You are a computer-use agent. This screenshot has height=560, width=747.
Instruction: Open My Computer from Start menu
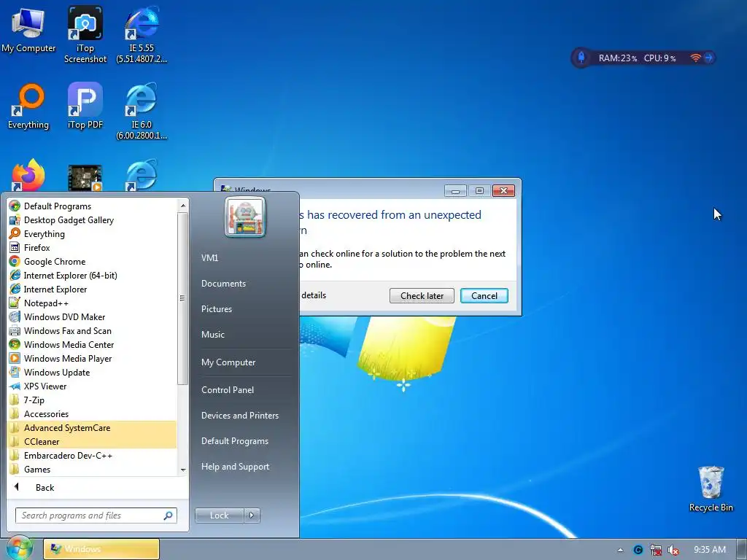coord(228,362)
